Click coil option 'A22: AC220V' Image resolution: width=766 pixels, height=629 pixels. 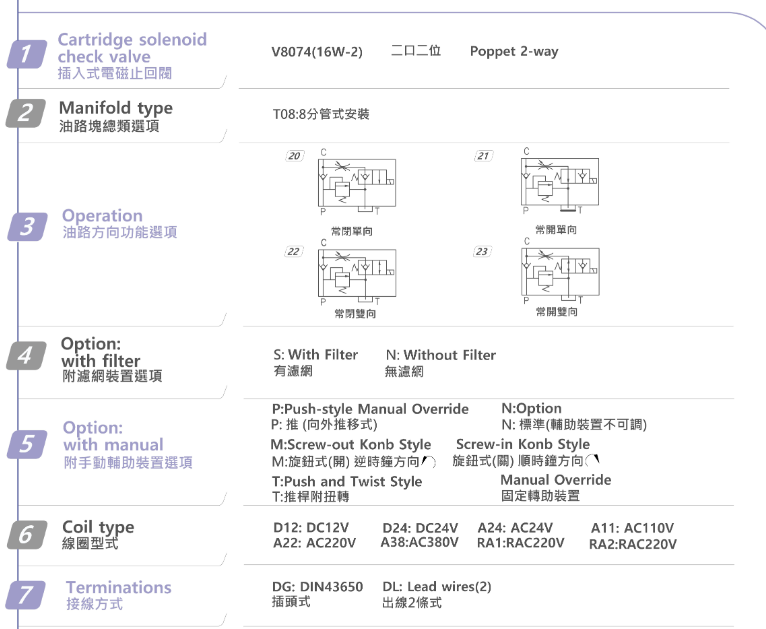click(315, 543)
